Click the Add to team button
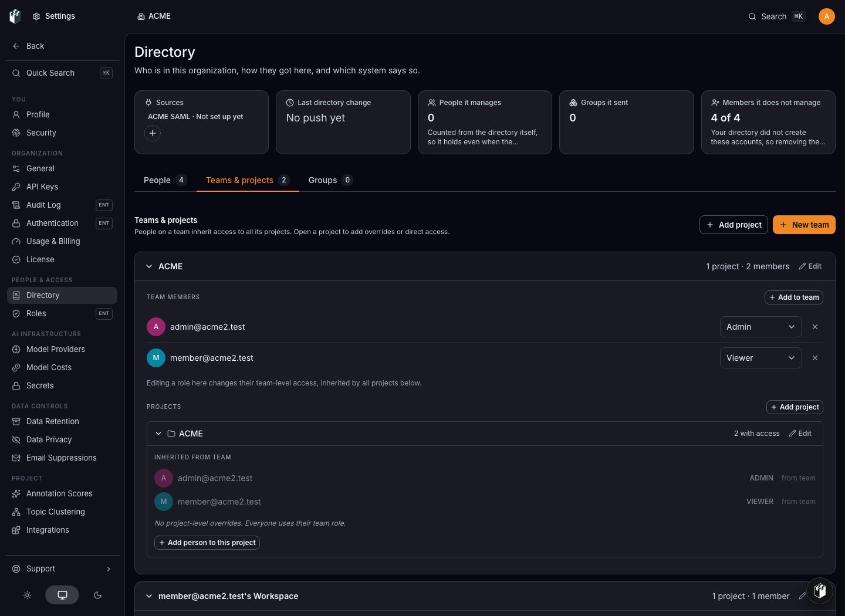845x616 pixels. [x=794, y=297]
